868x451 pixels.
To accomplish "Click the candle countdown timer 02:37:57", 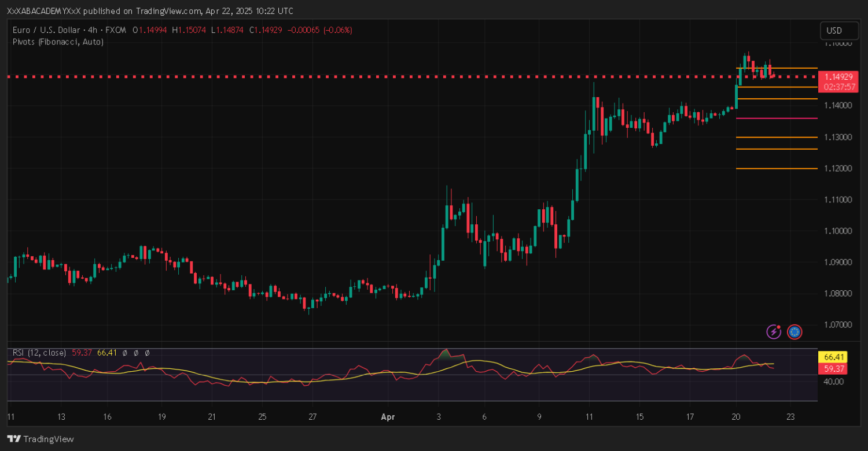I will tap(838, 87).
